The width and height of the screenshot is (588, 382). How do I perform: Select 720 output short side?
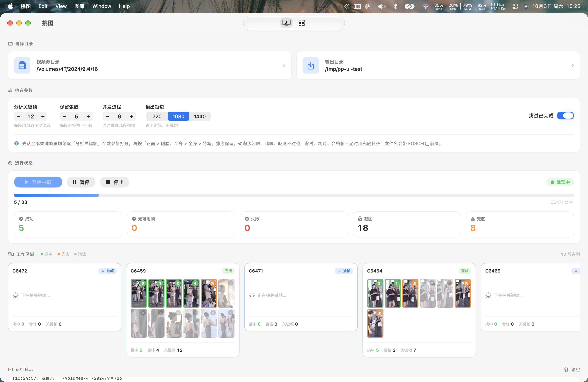[x=157, y=116]
